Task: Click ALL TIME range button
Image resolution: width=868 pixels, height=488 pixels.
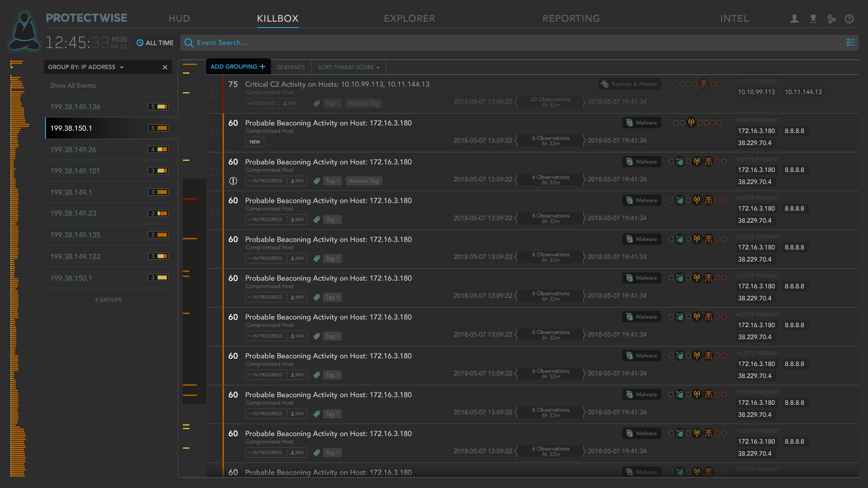Action: tap(155, 43)
